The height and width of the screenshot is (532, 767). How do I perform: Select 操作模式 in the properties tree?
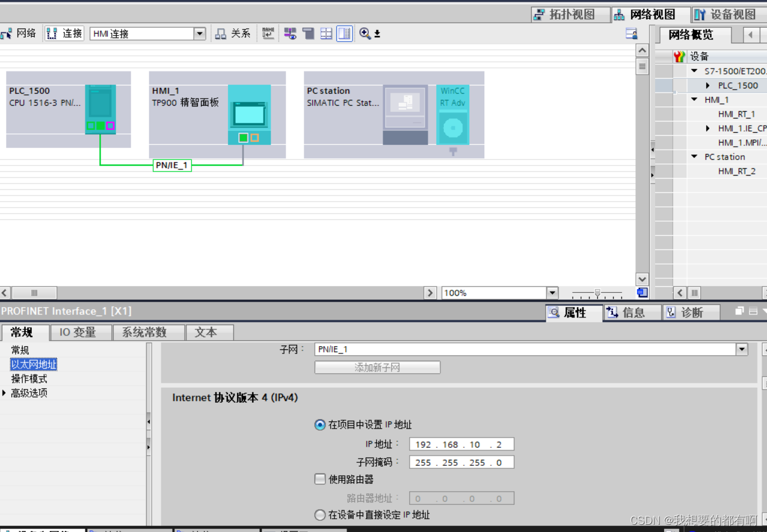click(x=29, y=379)
